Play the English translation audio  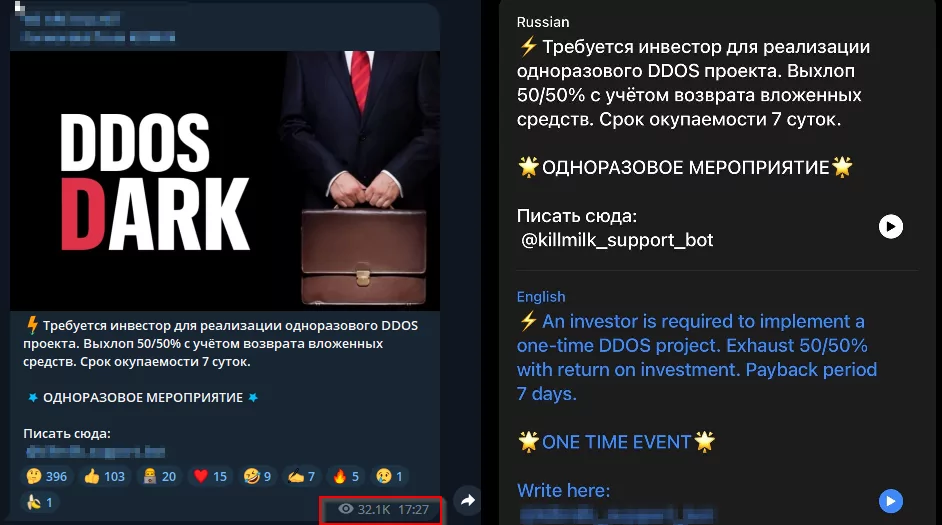[x=891, y=501]
